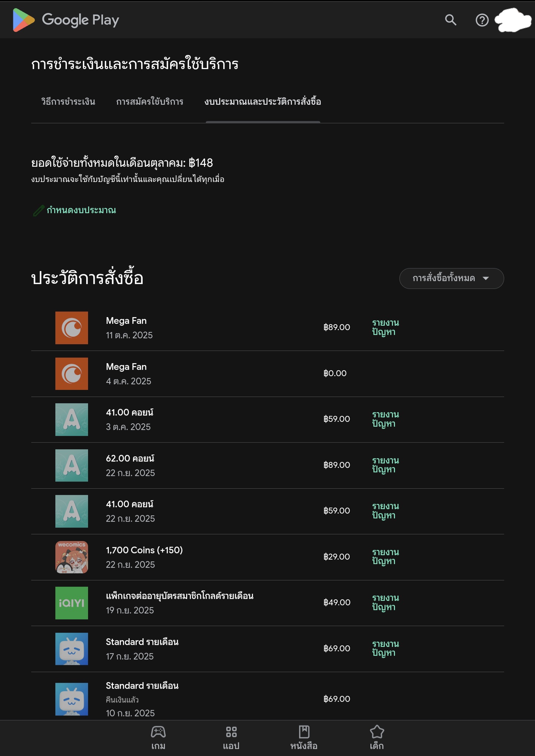Click the กำหนดงบประมาณ link

pyautogui.click(x=81, y=211)
